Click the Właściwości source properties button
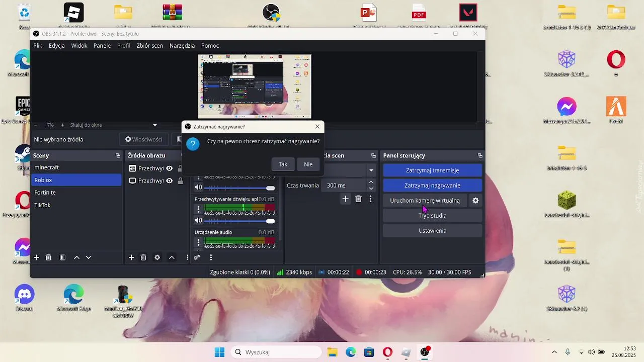Screen dimensions: 644x362 (143, 139)
